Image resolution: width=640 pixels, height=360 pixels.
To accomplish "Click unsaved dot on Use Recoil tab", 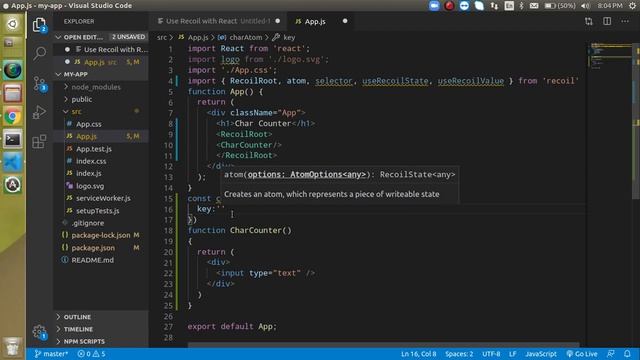I will (x=278, y=21).
